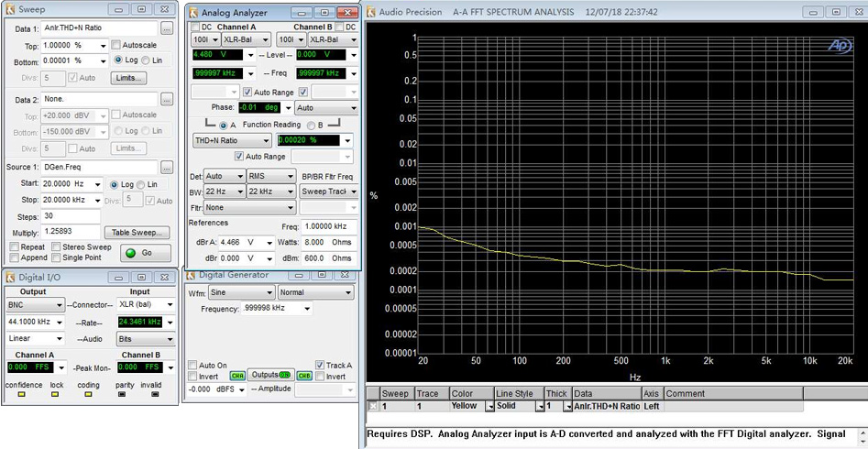
Task: Open the Solid line style dropdown
Action: coord(539,406)
